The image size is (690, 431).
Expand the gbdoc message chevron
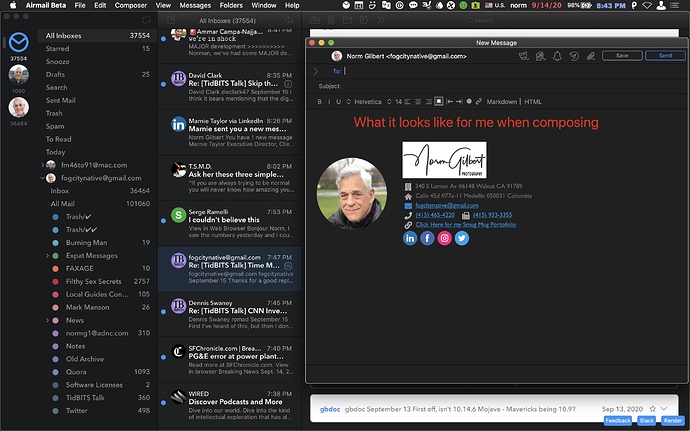[664, 409]
